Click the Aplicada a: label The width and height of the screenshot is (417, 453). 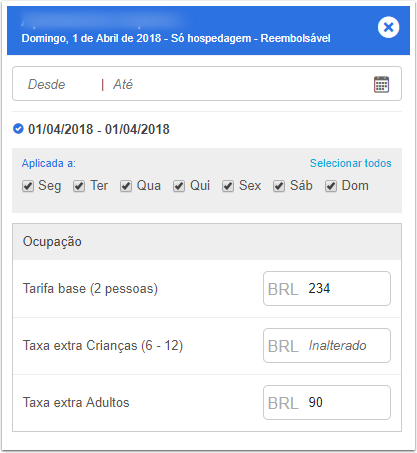pos(49,163)
